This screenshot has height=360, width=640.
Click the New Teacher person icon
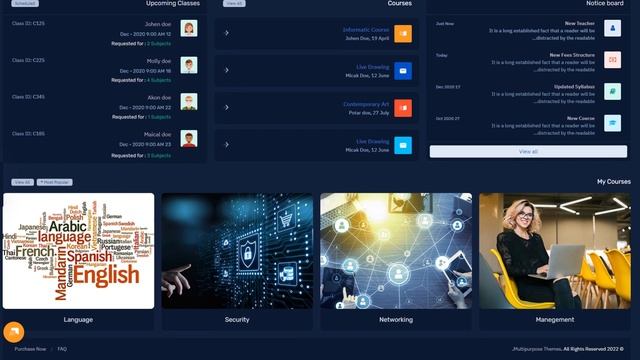click(612, 28)
